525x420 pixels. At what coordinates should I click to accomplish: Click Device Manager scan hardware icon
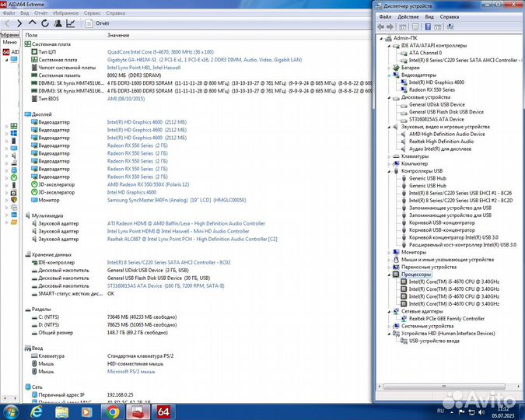450,26
